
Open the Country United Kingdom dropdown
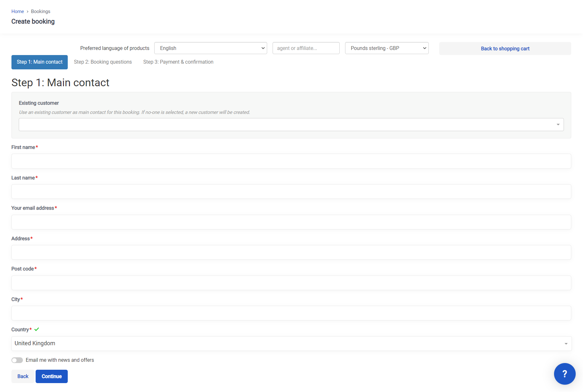[291, 343]
